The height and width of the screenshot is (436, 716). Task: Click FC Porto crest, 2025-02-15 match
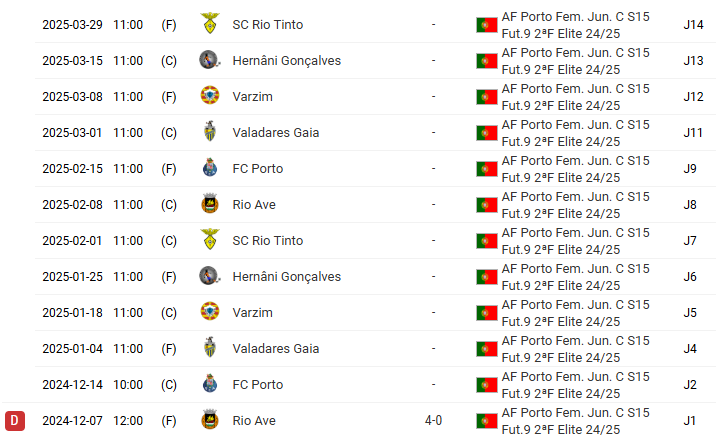click(x=210, y=168)
